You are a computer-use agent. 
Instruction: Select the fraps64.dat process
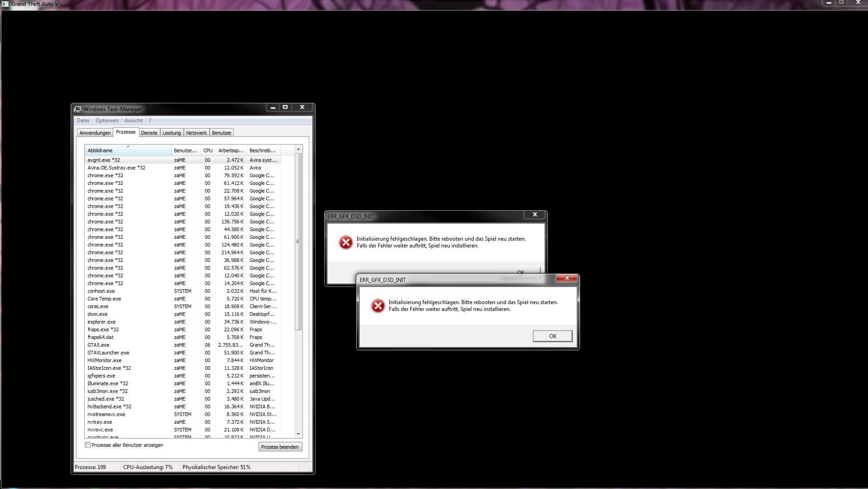[182, 337]
